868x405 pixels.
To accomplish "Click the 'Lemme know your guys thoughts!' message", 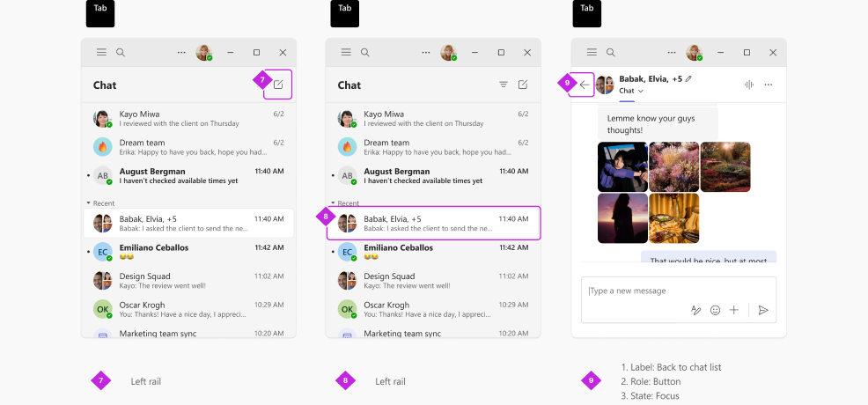I will pyautogui.click(x=658, y=123).
